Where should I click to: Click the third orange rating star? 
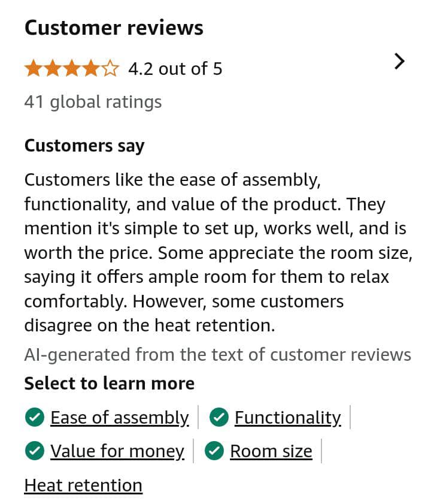(x=72, y=69)
